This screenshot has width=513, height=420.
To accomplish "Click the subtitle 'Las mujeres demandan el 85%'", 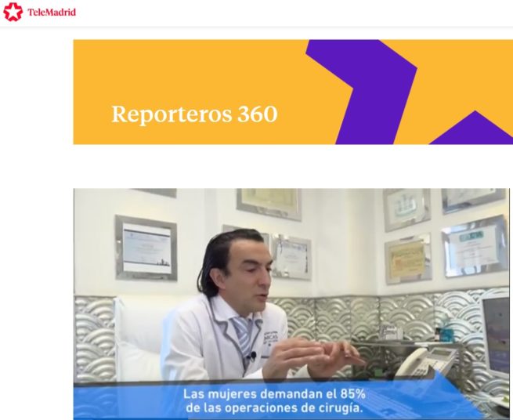I will pos(274,394).
